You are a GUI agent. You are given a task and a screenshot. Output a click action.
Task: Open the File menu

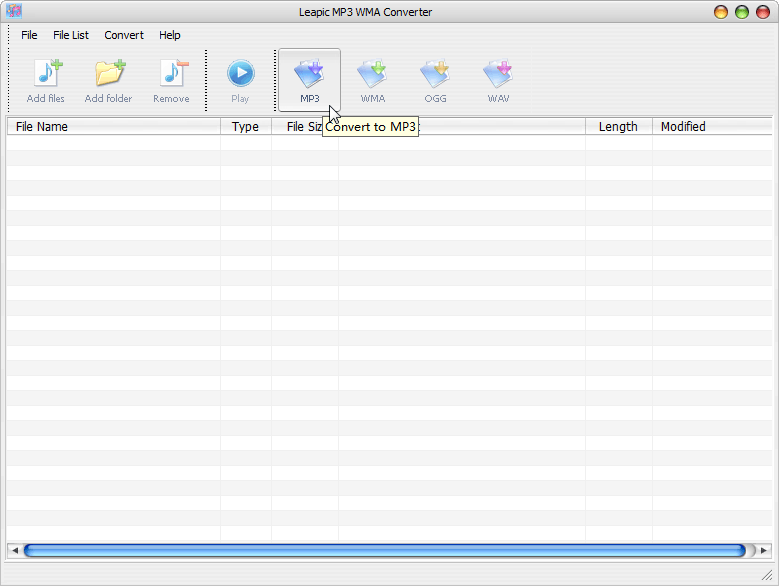(29, 35)
